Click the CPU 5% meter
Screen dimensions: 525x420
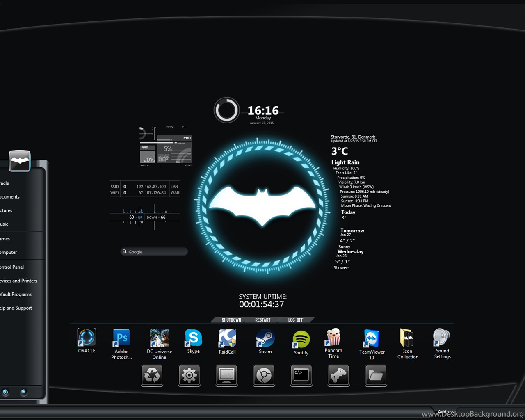[174, 148]
